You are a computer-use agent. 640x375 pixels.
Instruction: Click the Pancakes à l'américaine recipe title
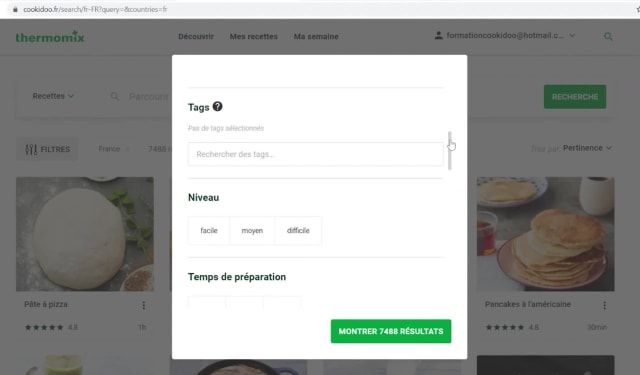click(x=528, y=304)
